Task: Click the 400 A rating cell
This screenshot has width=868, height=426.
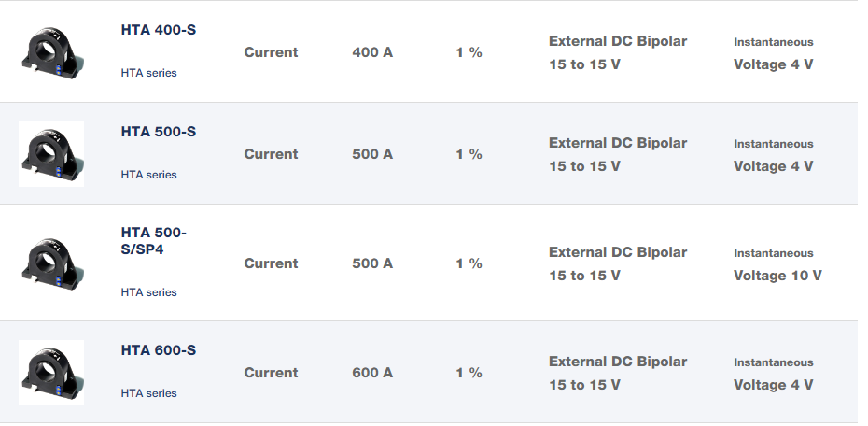Action: 372,52
